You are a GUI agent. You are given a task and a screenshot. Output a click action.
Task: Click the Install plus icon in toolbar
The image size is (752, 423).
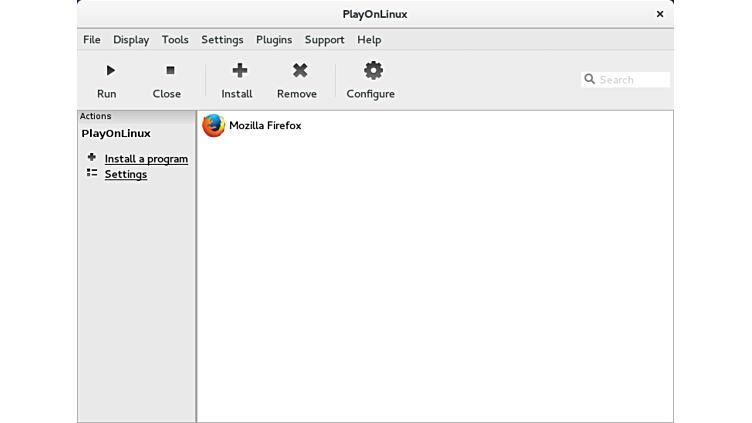tap(239, 70)
